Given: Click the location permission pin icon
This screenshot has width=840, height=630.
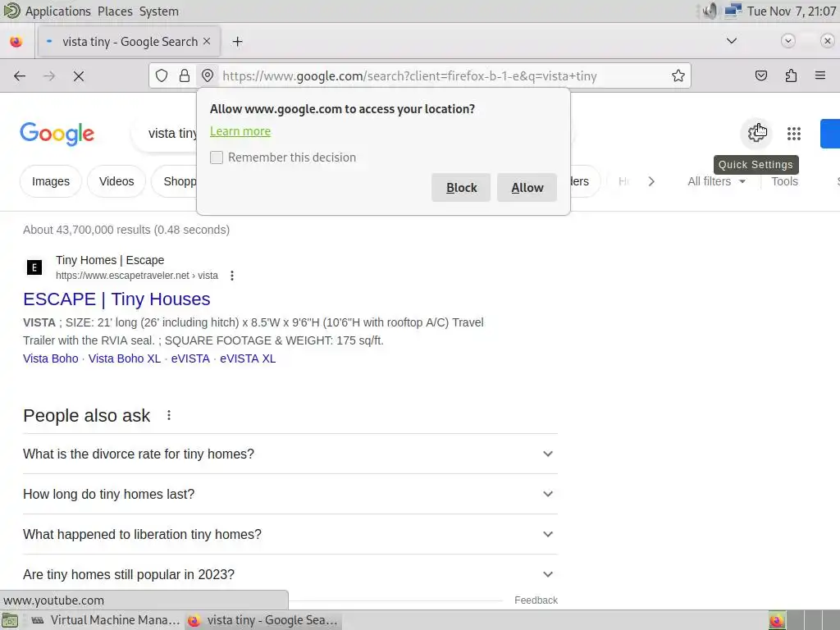Looking at the screenshot, I should pos(208,76).
